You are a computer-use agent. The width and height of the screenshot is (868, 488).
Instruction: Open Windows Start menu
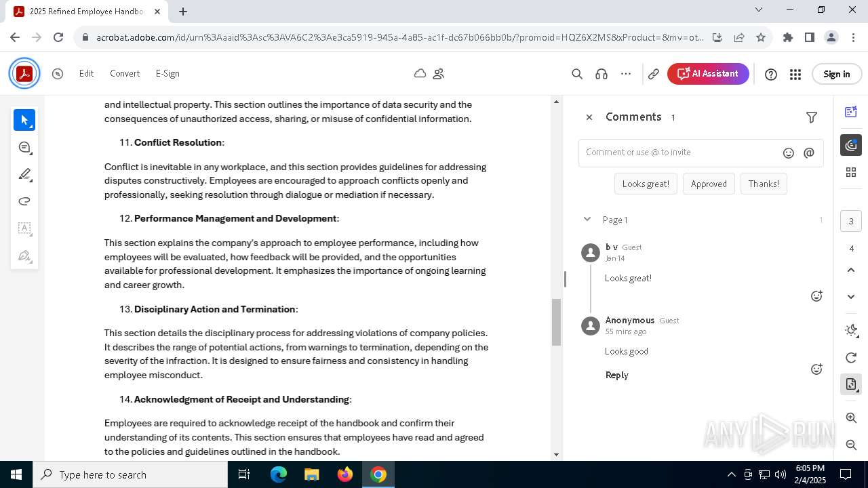coord(16,474)
